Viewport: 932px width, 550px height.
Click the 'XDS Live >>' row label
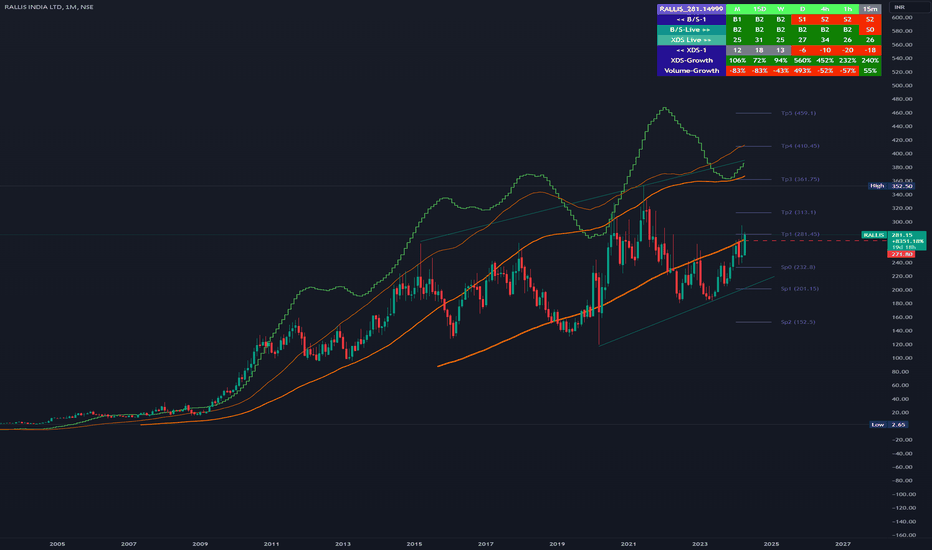pos(691,40)
